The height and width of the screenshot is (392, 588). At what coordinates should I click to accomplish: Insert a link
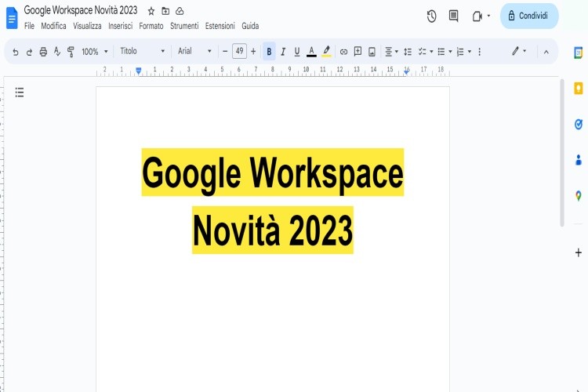(x=343, y=52)
